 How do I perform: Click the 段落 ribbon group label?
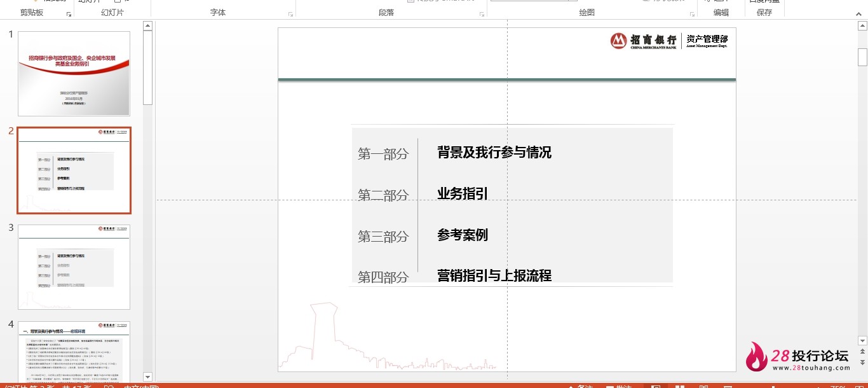point(386,13)
